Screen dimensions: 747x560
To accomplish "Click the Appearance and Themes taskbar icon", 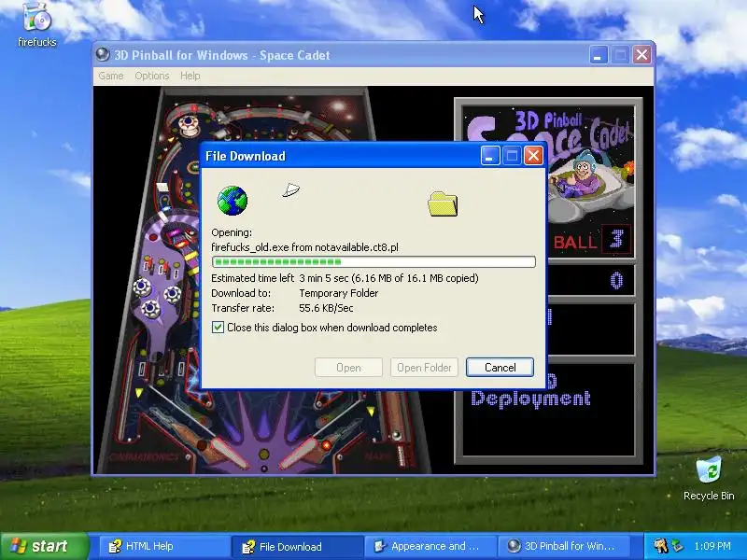I will coord(380,546).
